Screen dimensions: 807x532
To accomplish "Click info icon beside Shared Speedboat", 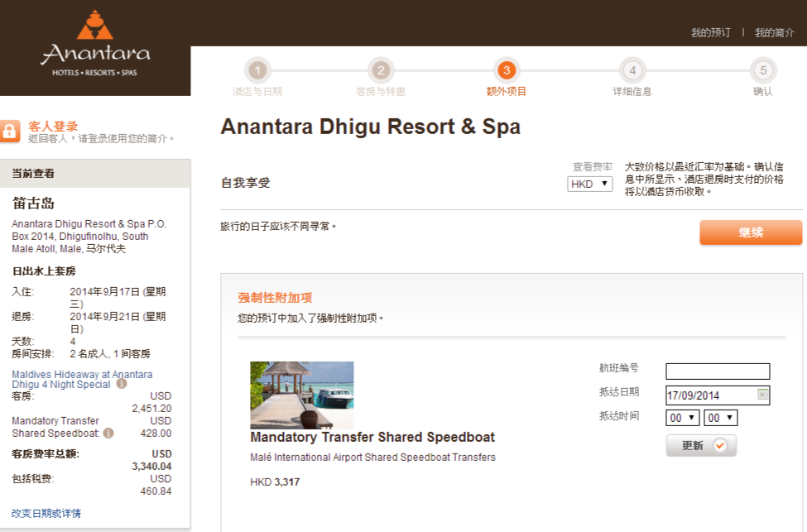I will 108,433.
